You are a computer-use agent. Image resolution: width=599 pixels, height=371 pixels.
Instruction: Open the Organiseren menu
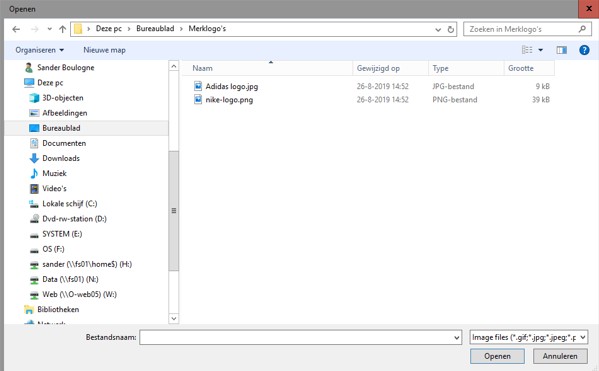[x=39, y=50]
